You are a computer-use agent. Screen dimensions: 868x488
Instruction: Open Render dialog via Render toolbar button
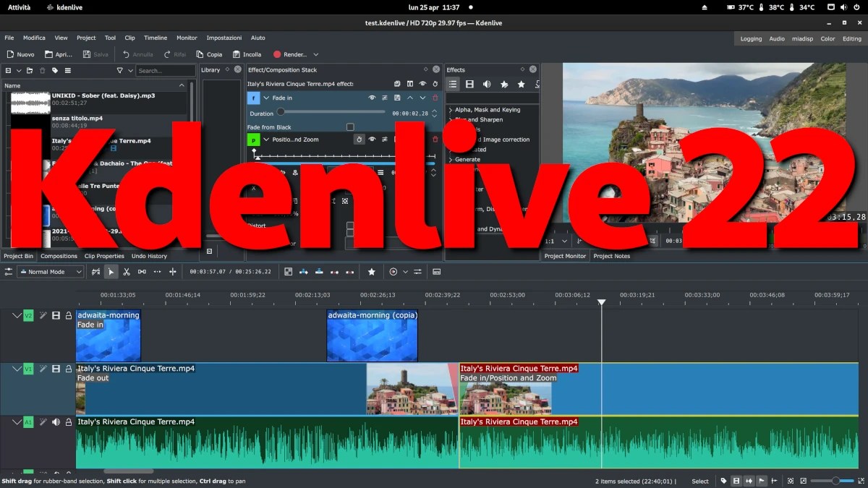[x=289, y=53]
